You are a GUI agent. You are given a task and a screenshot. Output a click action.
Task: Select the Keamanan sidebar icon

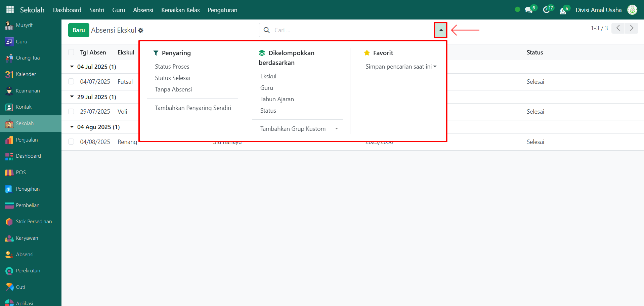pos(9,91)
